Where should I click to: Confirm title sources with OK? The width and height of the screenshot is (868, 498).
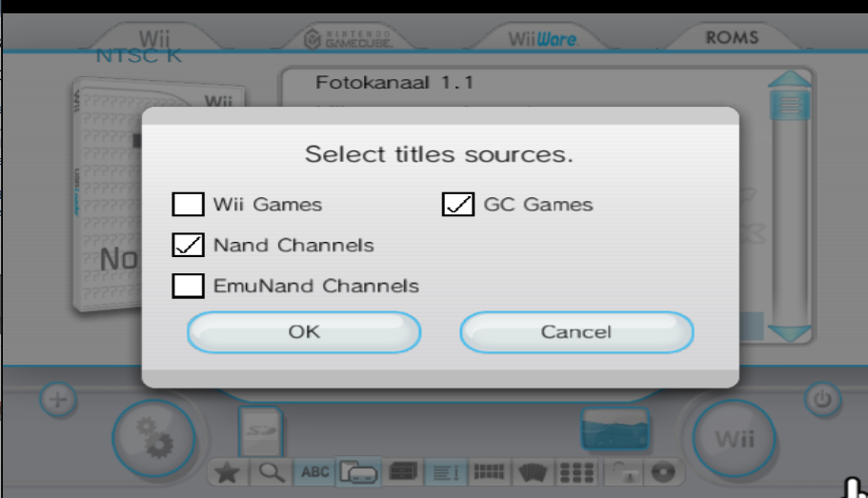coord(304,332)
